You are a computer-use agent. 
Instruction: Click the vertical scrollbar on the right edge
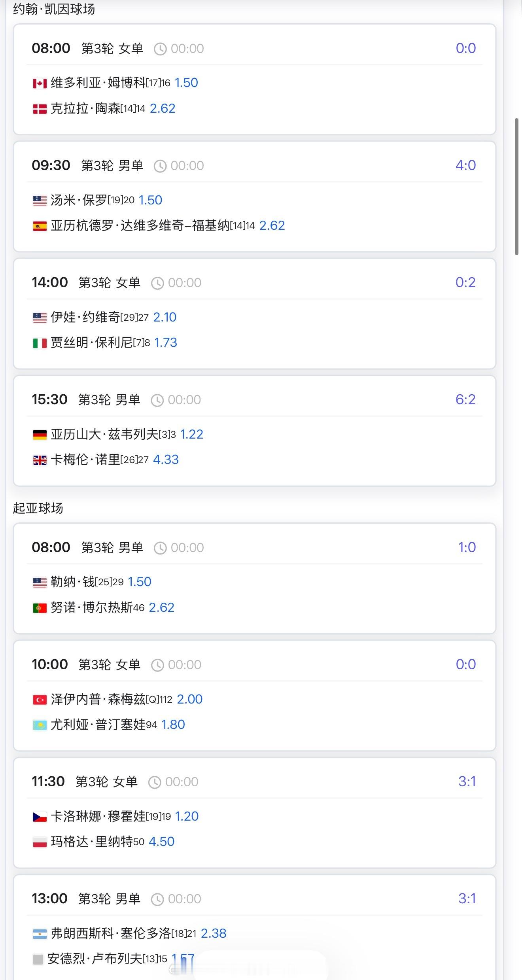(x=516, y=187)
